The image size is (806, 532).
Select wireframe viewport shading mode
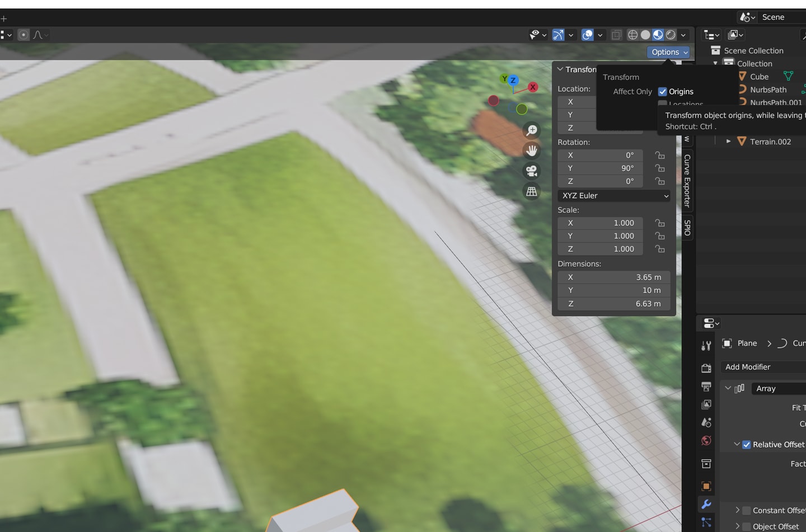point(632,35)
